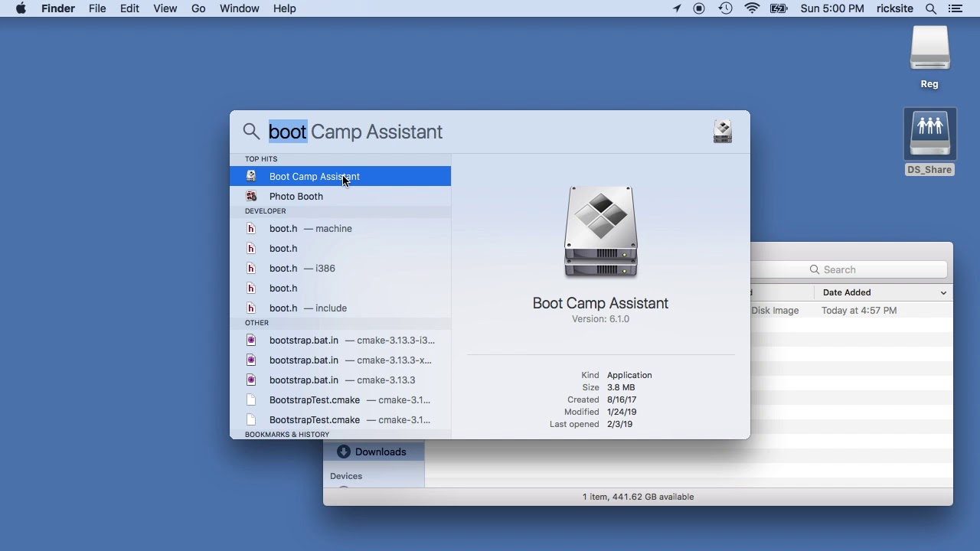Viewport: 980px width, 551px height.
Task: Click header file icon next to boot.h — machine
Action: click(x=251, y=228)
